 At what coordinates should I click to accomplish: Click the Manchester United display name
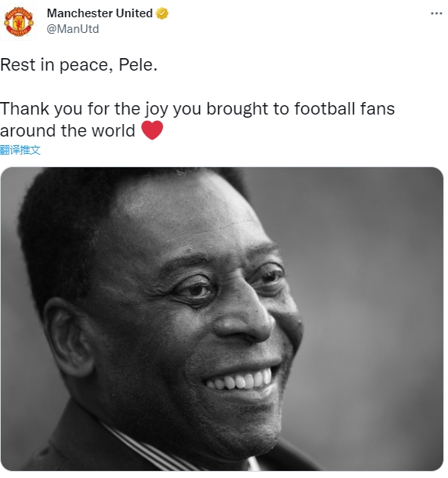click(100, 13)
